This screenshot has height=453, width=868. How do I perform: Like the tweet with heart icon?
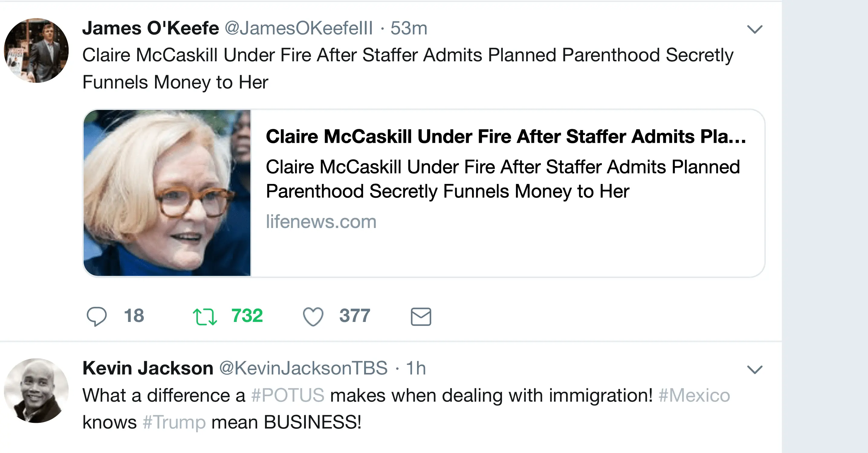(x=313, y=317)
